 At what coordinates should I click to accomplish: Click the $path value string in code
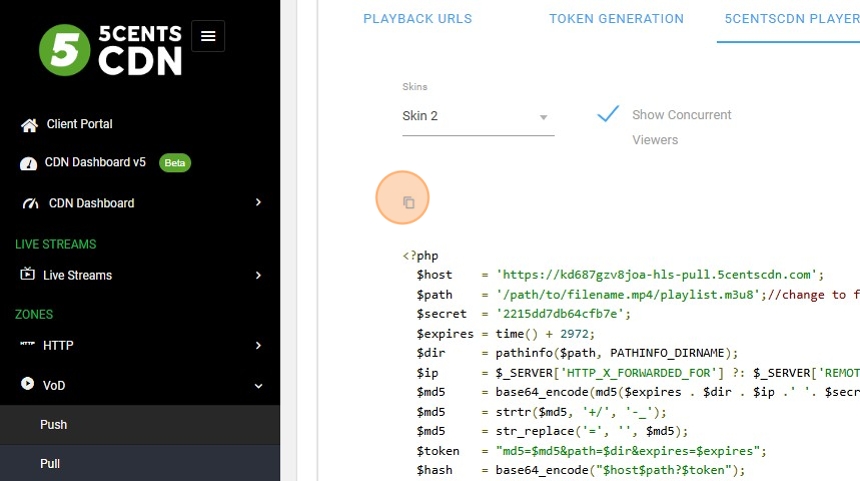click(627, 295)
